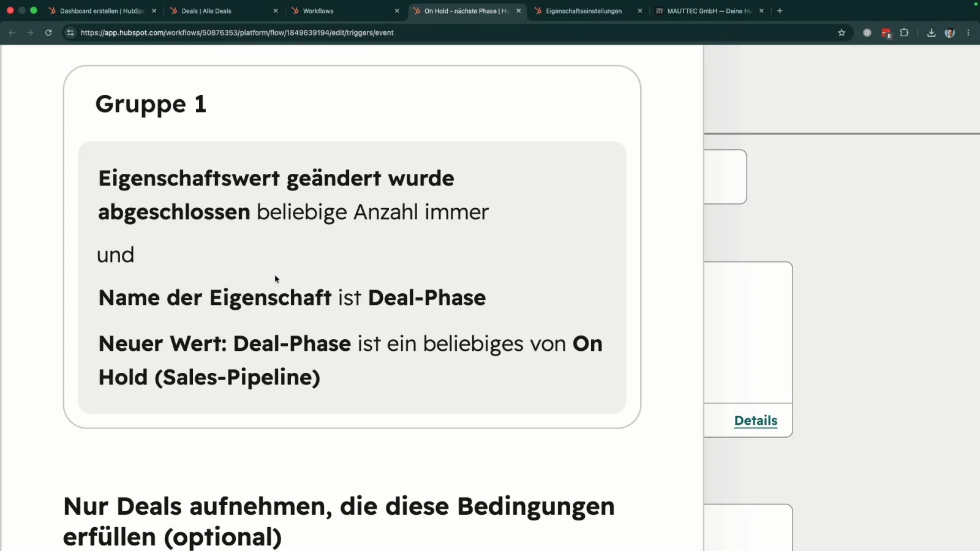Click the 'und' operator text
Screen dimensions: 980x551
(115, 255)
